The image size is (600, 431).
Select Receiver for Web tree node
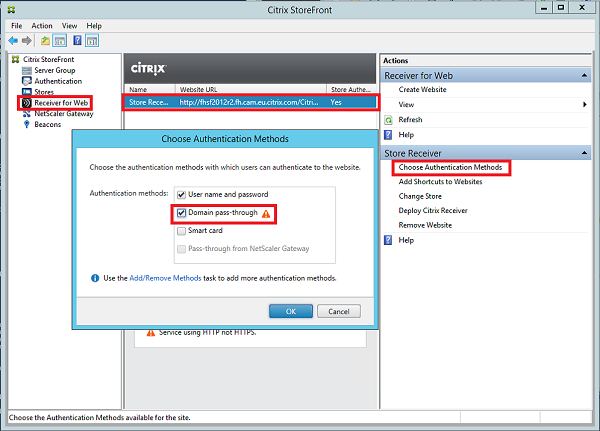coord(62,102)
